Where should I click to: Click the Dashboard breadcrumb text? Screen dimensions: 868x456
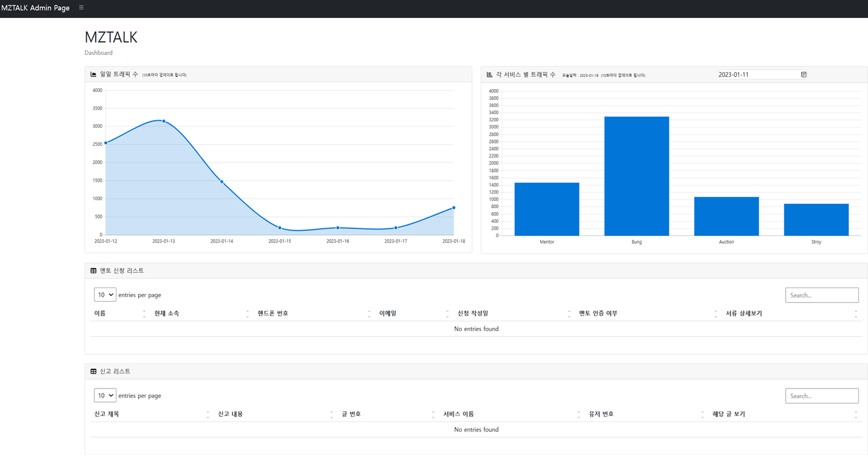pyautogui.click(x=99, y=53)
